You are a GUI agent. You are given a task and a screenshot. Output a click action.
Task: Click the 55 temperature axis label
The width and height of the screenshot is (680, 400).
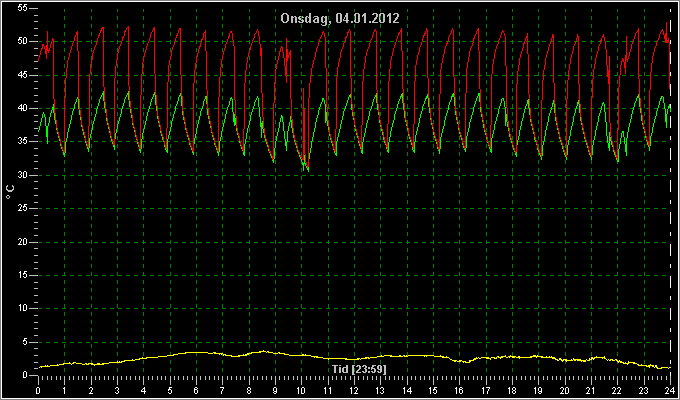(23, 8)
